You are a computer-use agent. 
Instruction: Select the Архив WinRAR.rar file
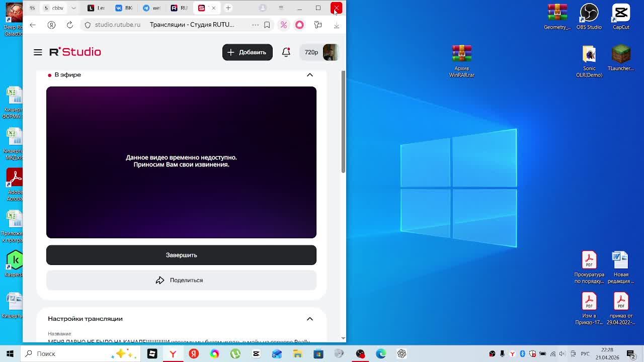pyautogui.click(x=462, y=61)
